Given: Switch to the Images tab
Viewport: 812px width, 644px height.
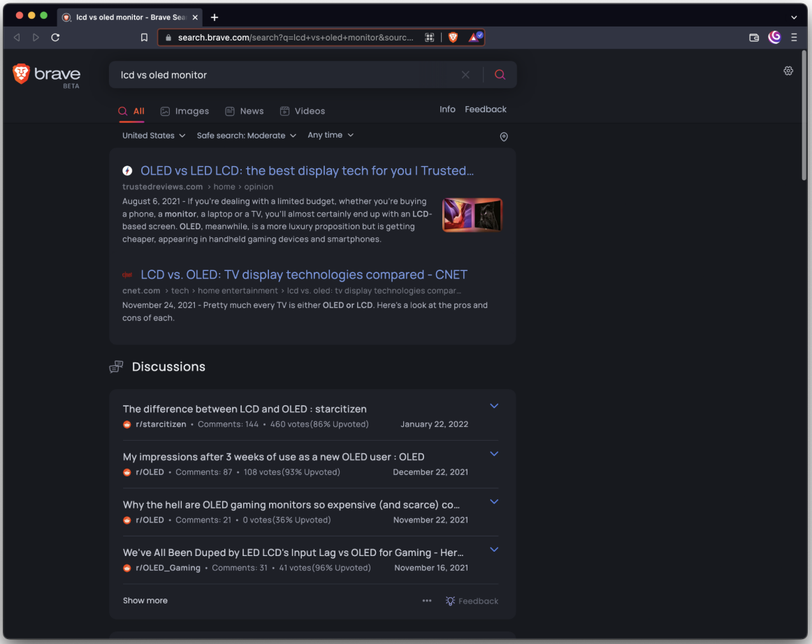Looking at the screenshot, I should pyautogui.click(x=184, y=110).
